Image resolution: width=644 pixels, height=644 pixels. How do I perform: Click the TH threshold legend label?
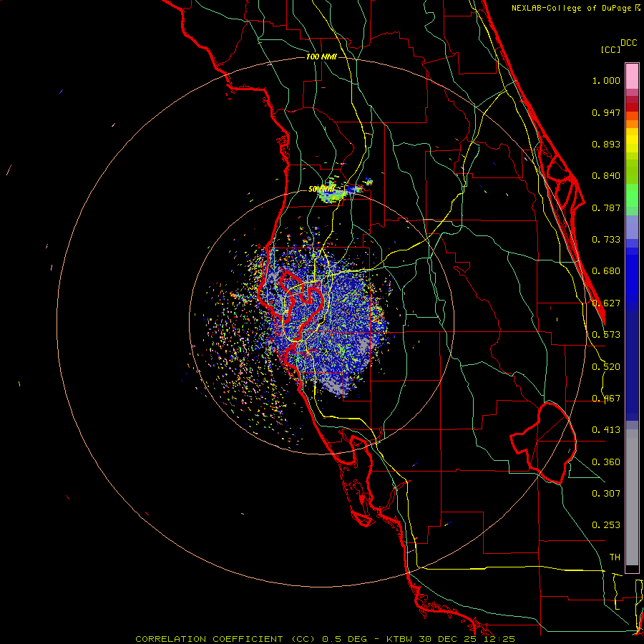pyautogui.click(x=615, y=557)
